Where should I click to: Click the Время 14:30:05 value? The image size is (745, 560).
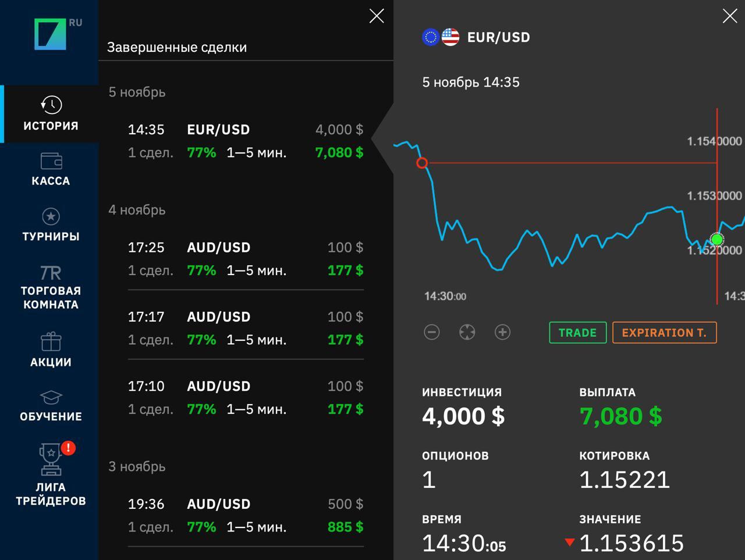(x=464, y=543)
